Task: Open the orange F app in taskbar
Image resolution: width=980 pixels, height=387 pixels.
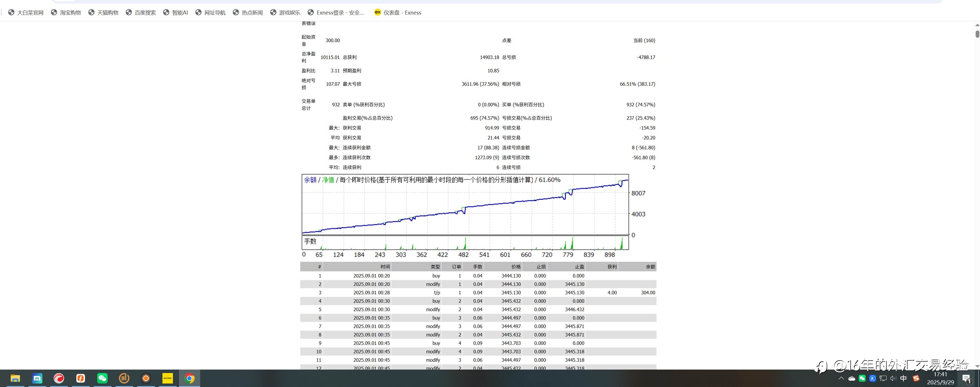Action: (81, 378)
